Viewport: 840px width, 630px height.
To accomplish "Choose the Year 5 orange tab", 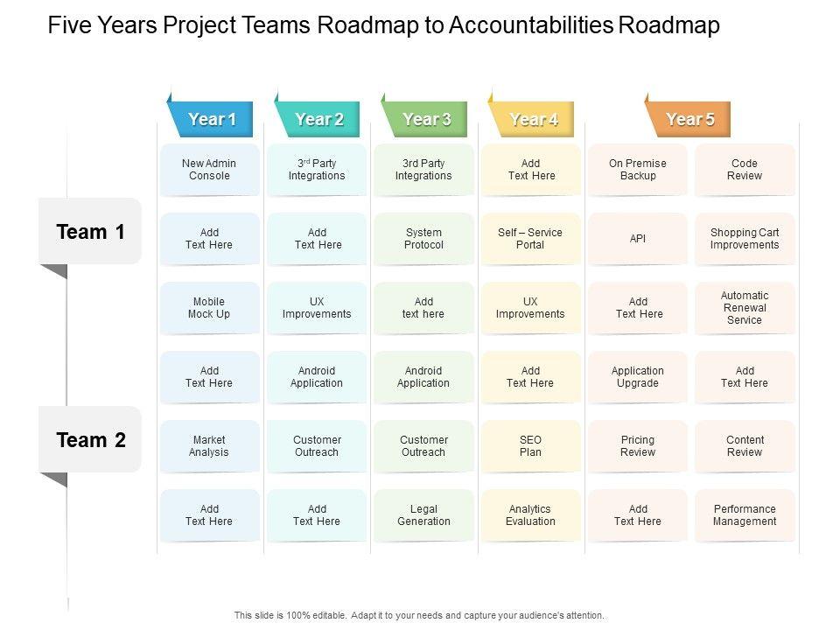I will point(689,120).
